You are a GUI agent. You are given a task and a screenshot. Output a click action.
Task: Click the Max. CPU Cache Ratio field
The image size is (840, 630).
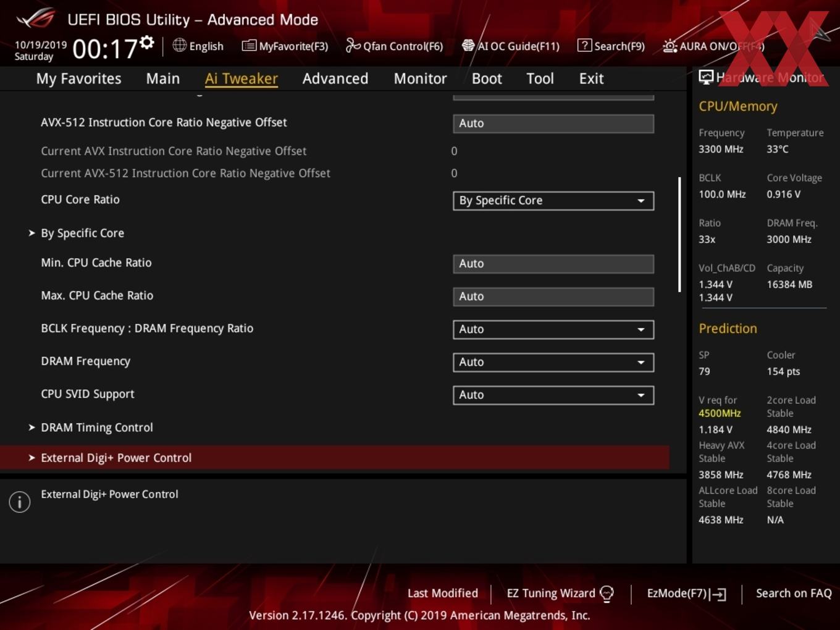pos(553,296)
